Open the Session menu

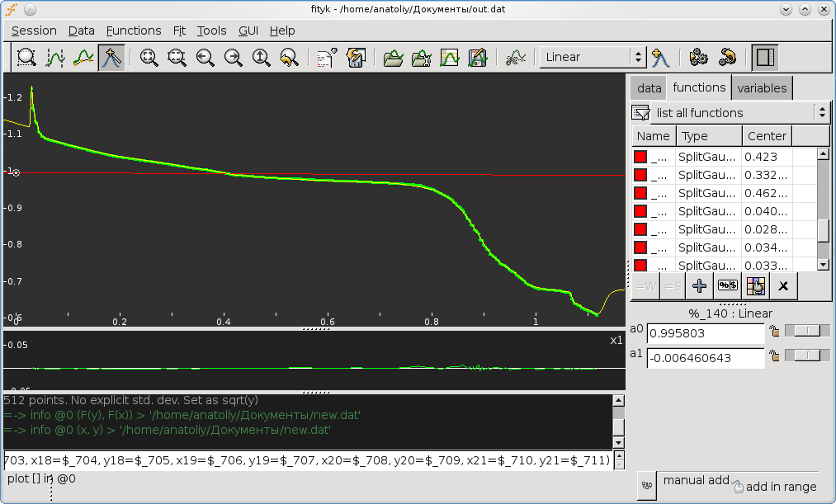tap(34, 31)
